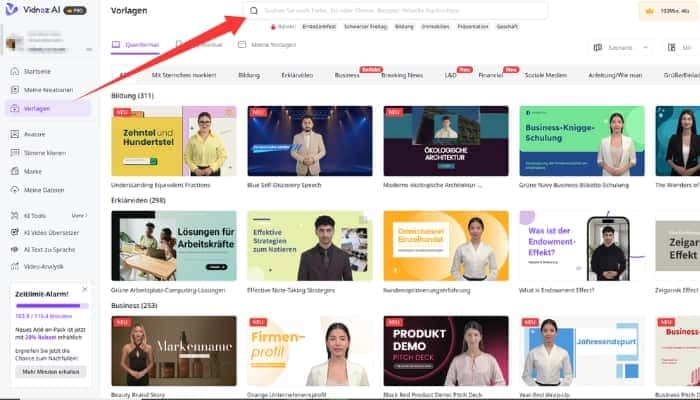Click into the template search field

[400, 11]
